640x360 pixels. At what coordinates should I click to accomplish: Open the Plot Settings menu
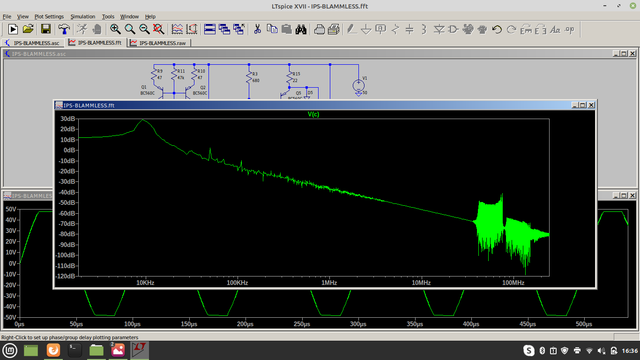[49, 16]
